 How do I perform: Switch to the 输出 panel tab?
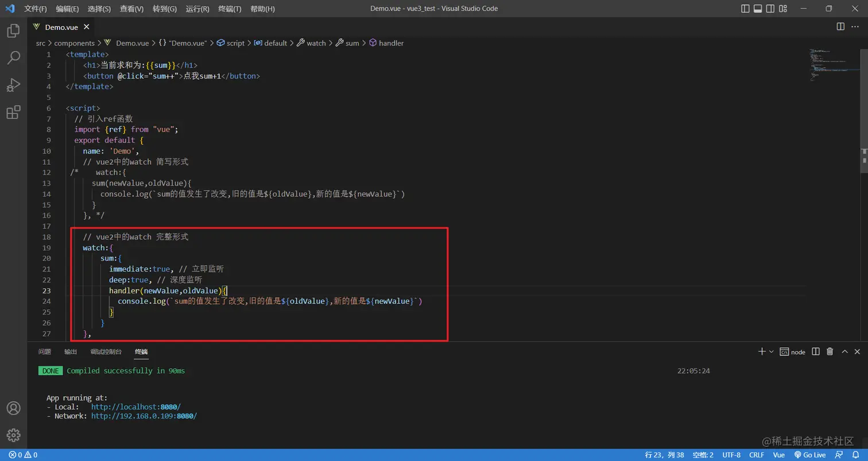point(70,351)
